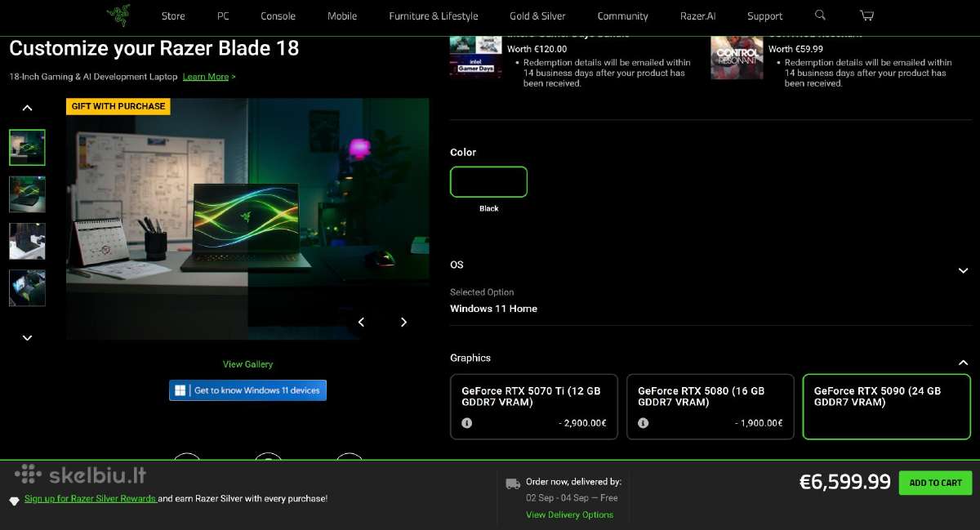Select the first gallery thumbnail

coord(27,147)
